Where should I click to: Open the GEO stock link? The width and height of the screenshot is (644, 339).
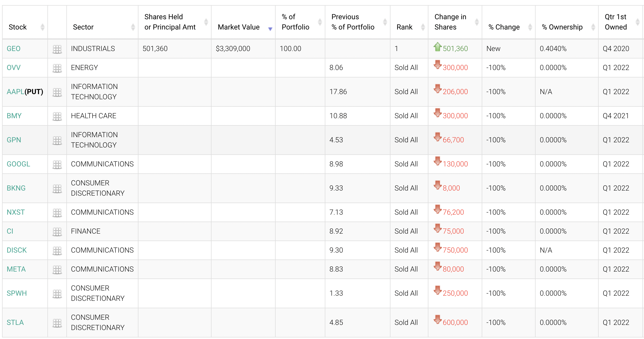tap(14, 48)
